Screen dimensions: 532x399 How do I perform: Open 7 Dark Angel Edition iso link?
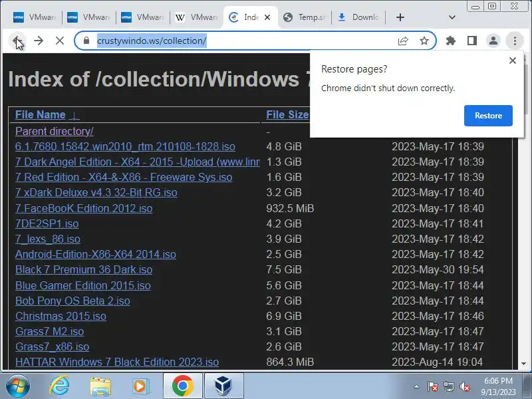[137, 162]
